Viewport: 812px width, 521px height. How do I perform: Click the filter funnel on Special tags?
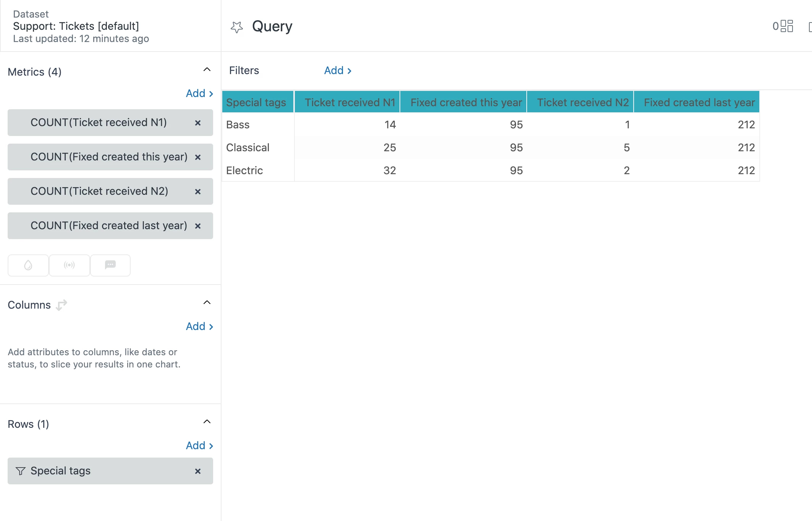[21, 471]
